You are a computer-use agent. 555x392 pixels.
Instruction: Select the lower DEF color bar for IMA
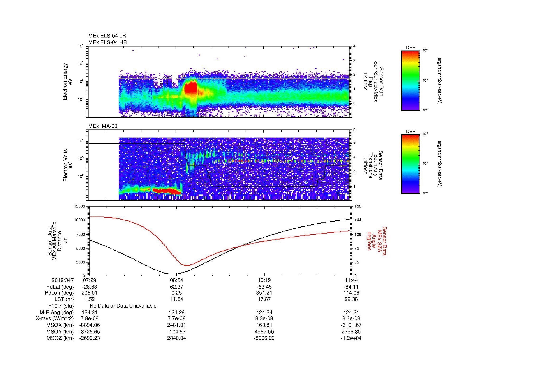coord(410,164)
